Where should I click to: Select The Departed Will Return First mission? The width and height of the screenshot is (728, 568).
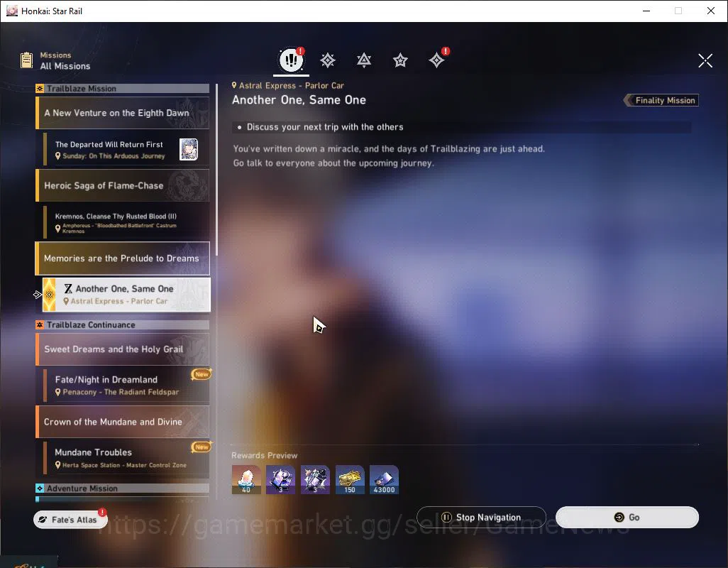(126, 150)
